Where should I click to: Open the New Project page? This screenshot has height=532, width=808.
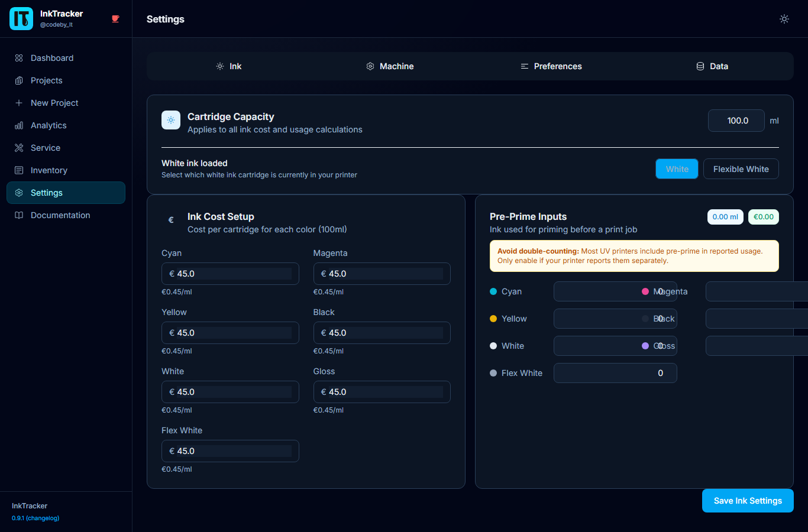click(66, 103)
